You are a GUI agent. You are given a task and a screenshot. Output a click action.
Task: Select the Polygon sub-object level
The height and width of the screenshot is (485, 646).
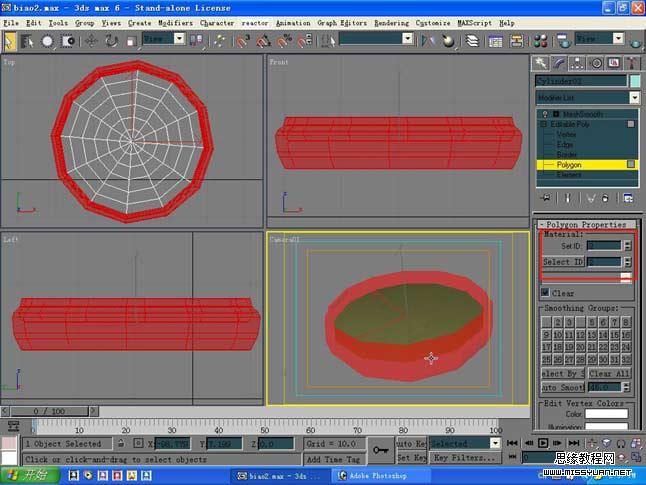coord(569,165)
